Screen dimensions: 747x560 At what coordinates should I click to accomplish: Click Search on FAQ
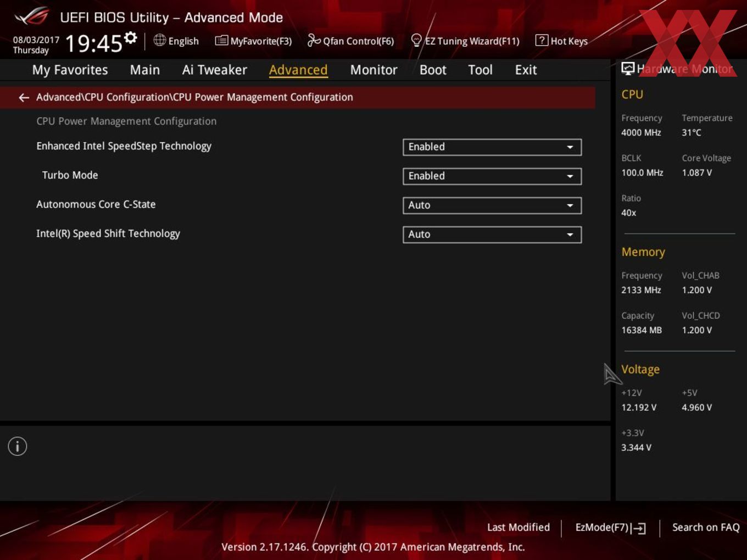point(706,528)
